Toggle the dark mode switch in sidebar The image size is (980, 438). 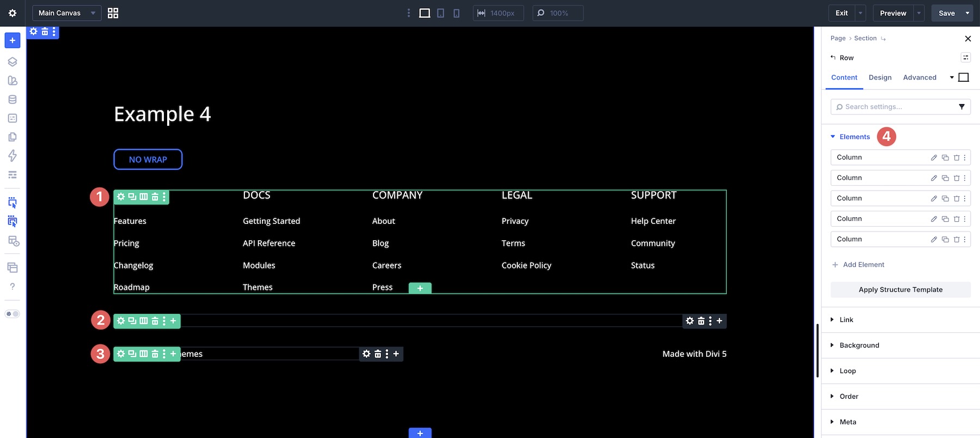pyautogui.click(x=13, y=314)
